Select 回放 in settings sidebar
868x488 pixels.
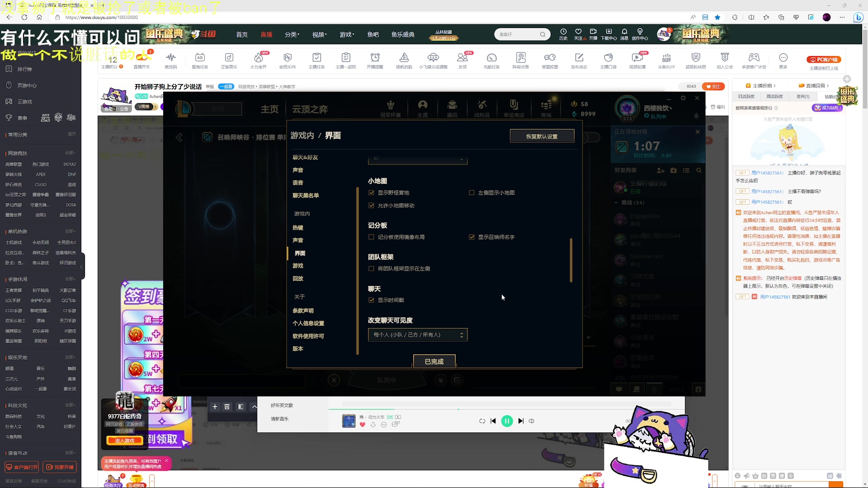(298, 278)
